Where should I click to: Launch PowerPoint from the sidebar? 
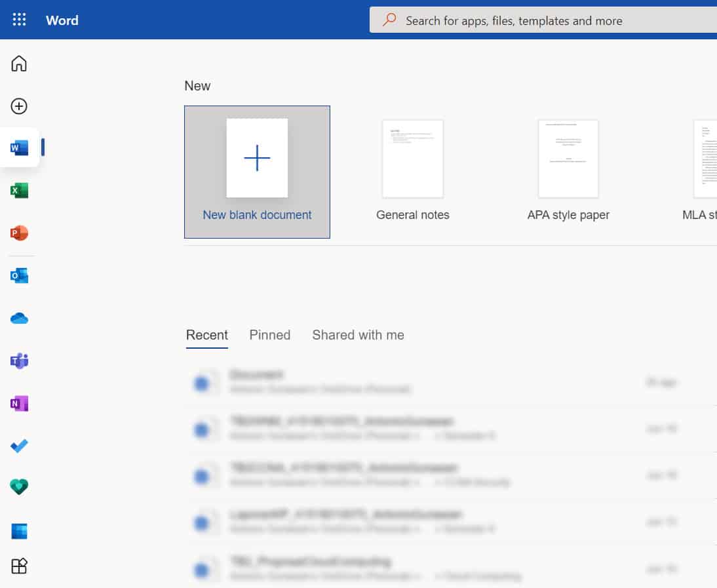19,233
